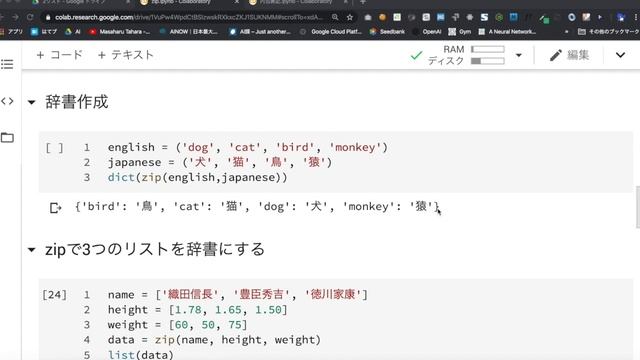Open the OpenAI bookmark
Screen dimensions: 640x360
click(428, 31)
